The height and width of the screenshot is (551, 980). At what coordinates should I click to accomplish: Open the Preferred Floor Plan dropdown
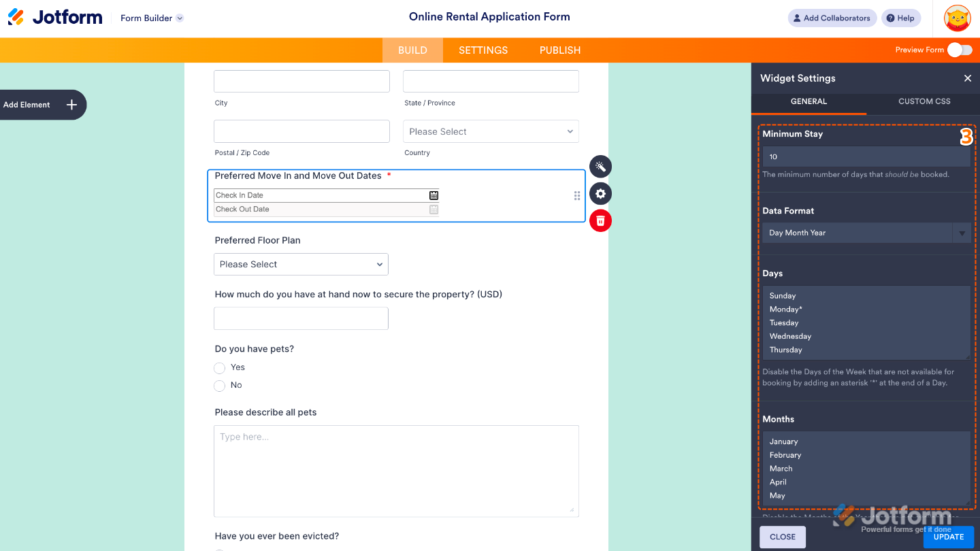pyautogui.click(x=301, y=264)
